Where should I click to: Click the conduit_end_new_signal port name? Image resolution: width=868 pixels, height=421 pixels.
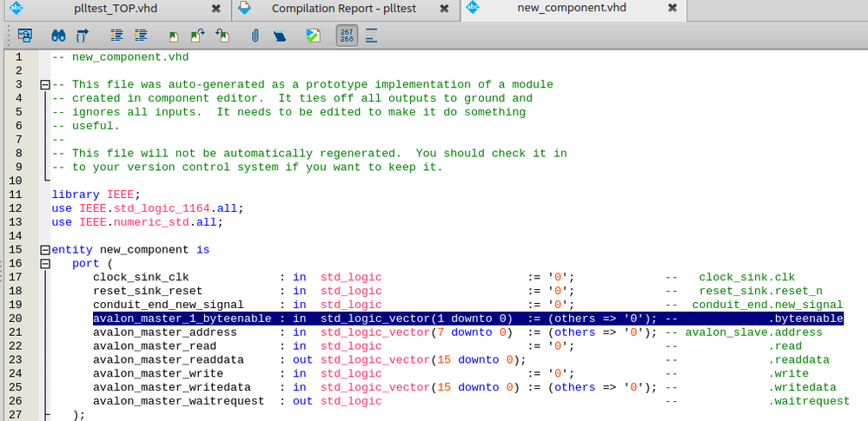[x=169, y=305]
